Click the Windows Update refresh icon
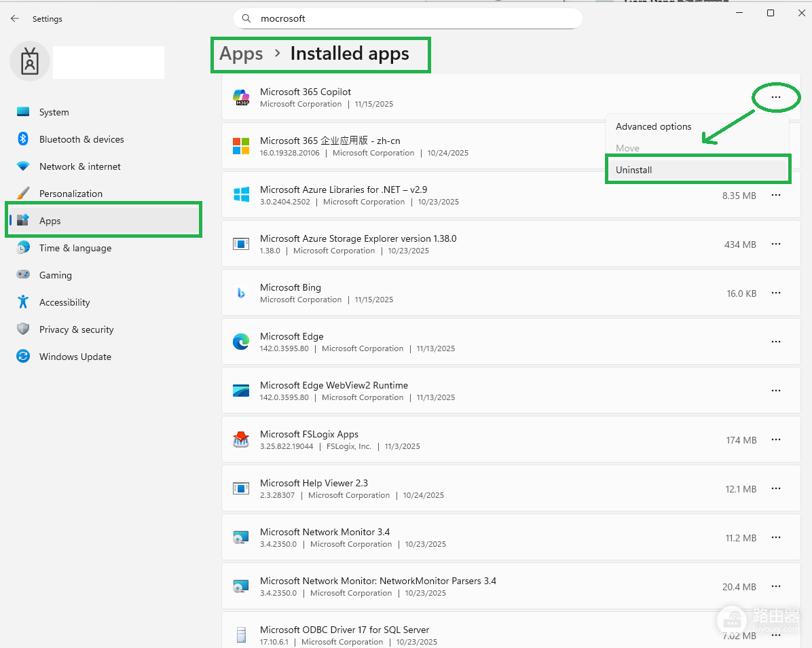Viewport: 812px width, 648px height. coord(23,357)
